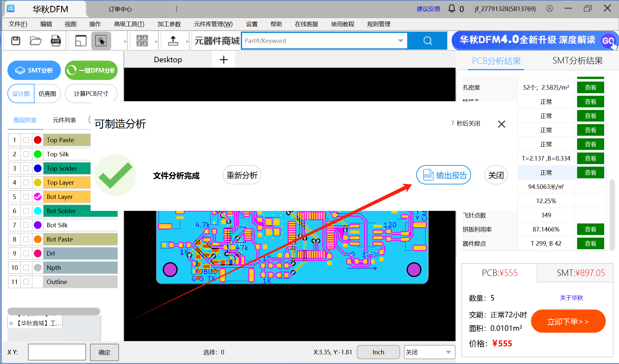The image size is (619, 364).
Task: Click the save file icon
Action: [x=16, y=41]
